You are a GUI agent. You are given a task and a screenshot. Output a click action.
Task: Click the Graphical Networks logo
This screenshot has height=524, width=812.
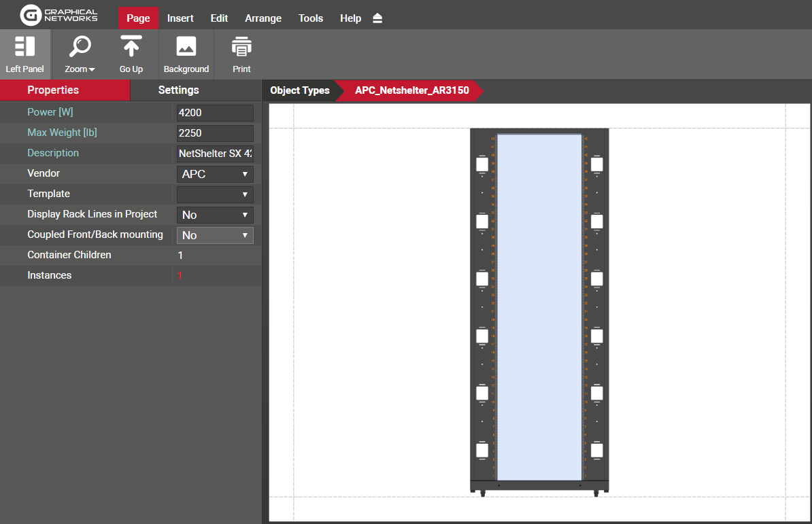click(x=58, y=14)
